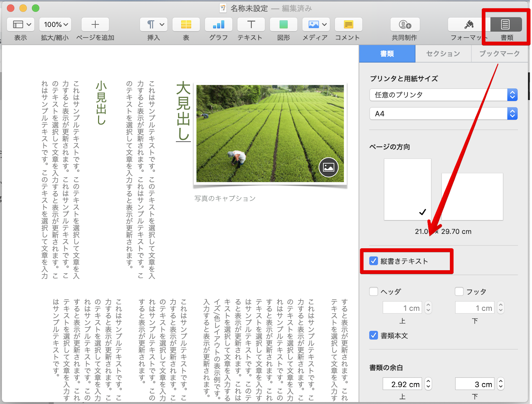Click the ページを追加 plus button
Screen dimensions: 532x404
click(x=95, y=25)
